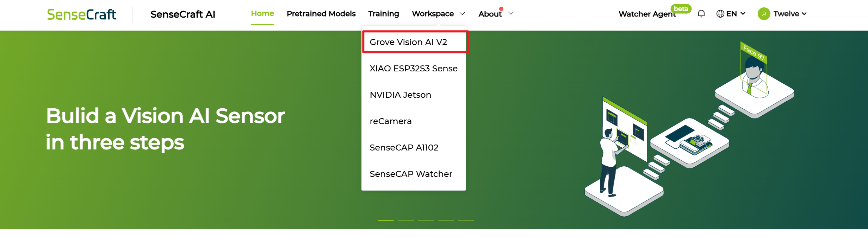868x237 pixels.
Task: Click the SenseCraft logo
Action: tap(81, 14)
